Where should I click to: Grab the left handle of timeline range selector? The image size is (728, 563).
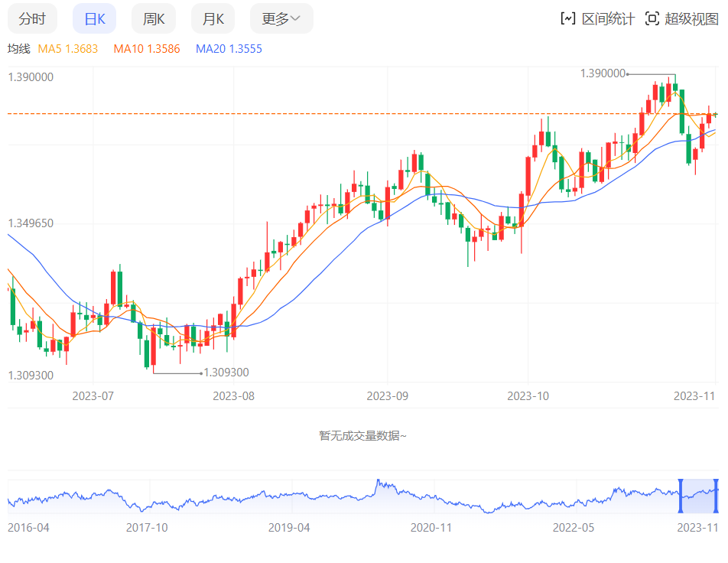(681, 496)
